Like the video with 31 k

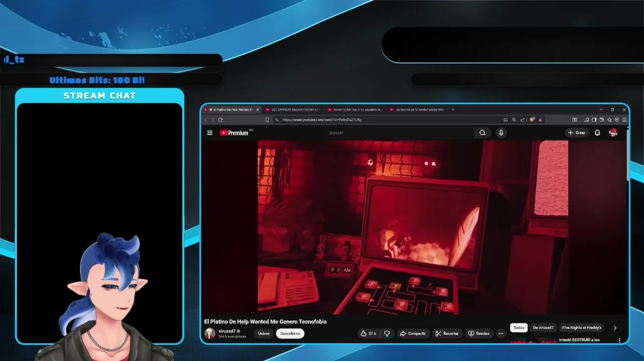coord(368,333)
